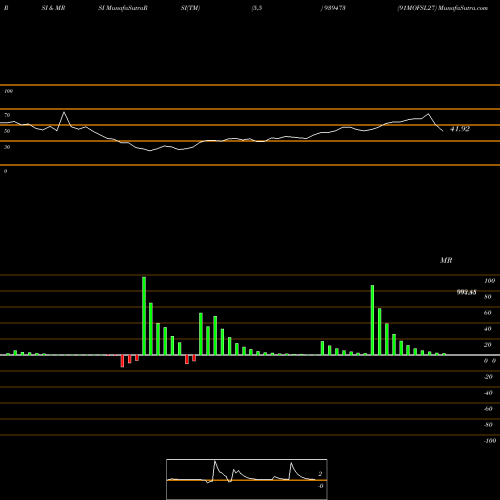Viewport: 500px width, 500px height.
Task: Click the RSI 100 axis label
Action: pos(8,91)
